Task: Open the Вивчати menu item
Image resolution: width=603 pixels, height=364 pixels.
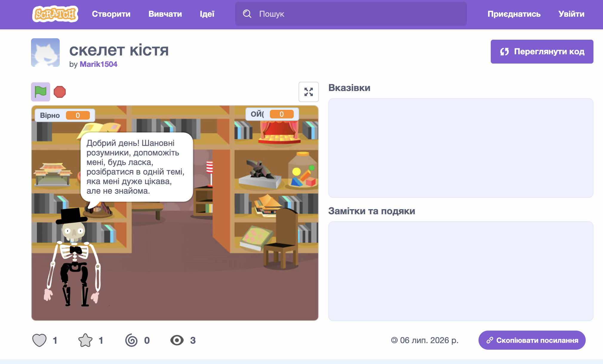Action: click(x=165, y=14)
